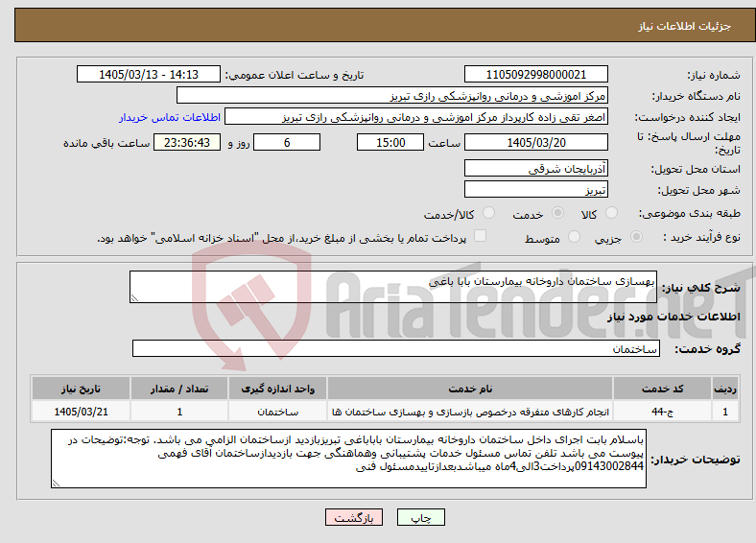Click the quantity cell in the service row
The height and width of the screenshot is (543, 756).
point(179,412)
